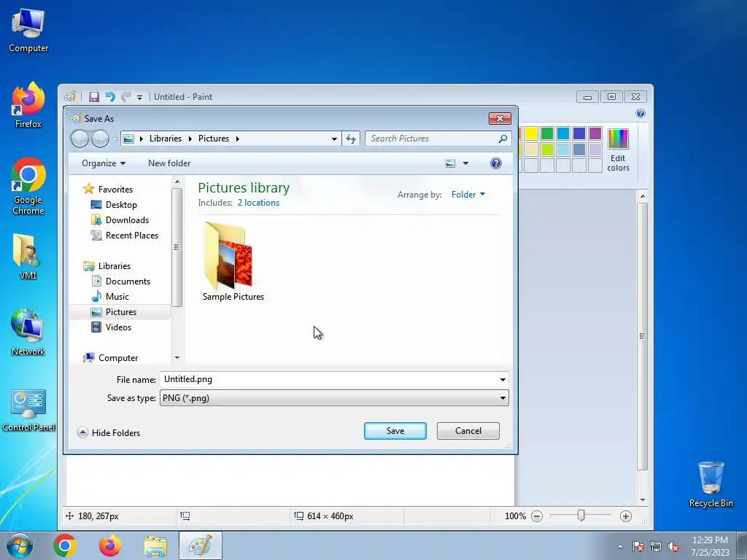Open the Windows Start menu
747x560 pixels.
(x=20, y=545)
